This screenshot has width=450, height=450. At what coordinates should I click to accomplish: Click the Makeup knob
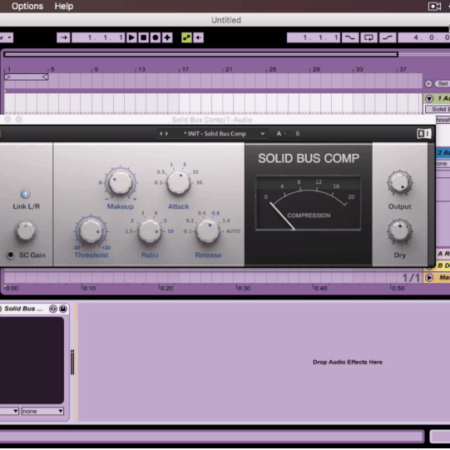pos(120,182)
